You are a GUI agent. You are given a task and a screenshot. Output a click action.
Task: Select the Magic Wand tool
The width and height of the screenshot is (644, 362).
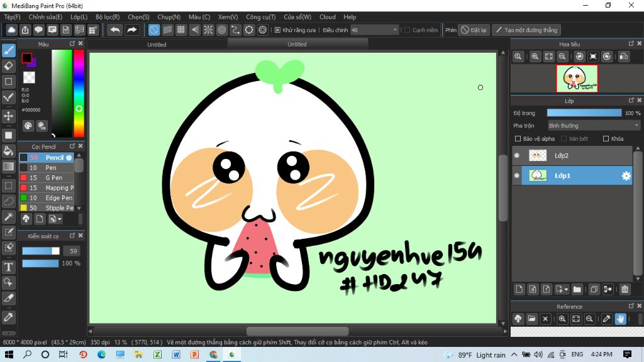click(9, 217)
